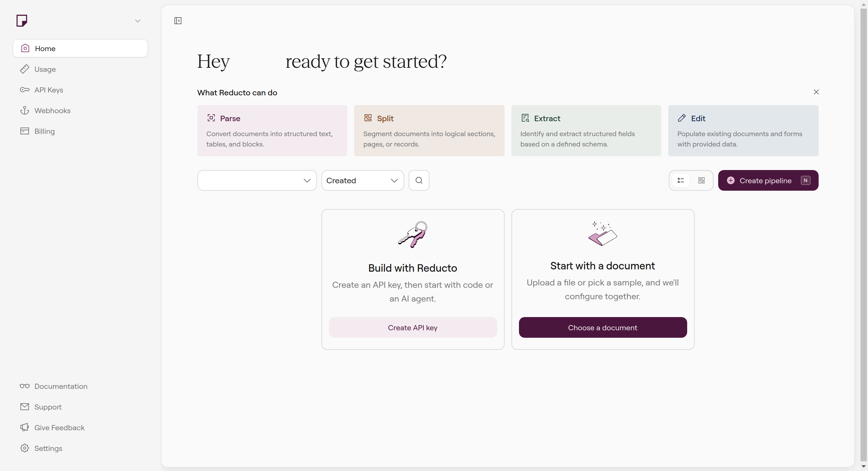Click the Split grid icon

coord(368,118)
